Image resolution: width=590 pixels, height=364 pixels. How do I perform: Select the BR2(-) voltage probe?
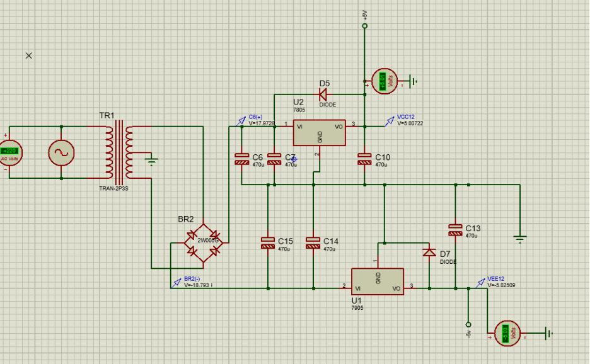[176, 283]
